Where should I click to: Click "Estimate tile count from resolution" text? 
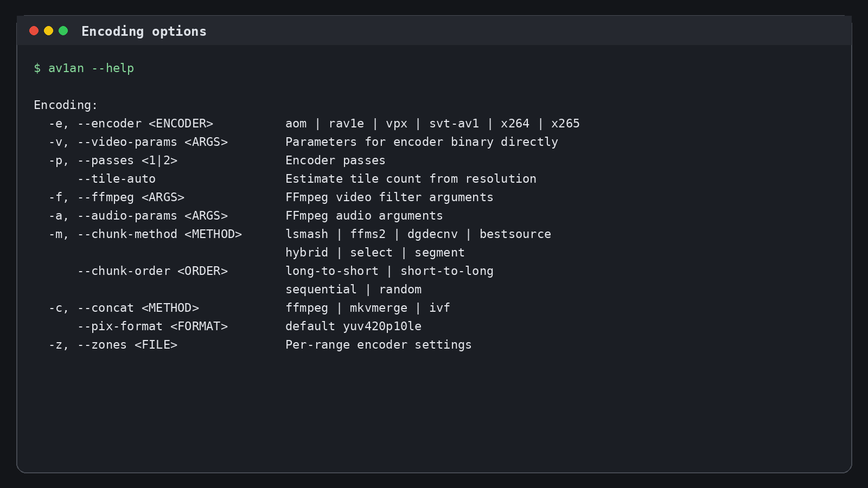411,179
